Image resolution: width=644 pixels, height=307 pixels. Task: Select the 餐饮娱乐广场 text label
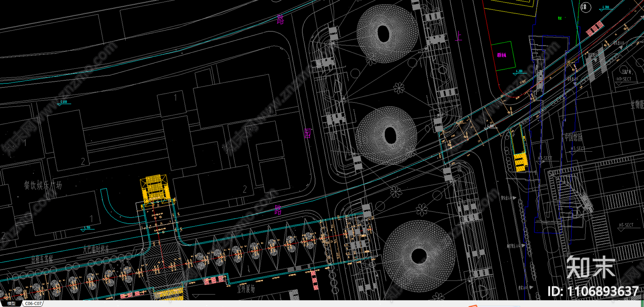pyautogui.click(x=43, y=185)
